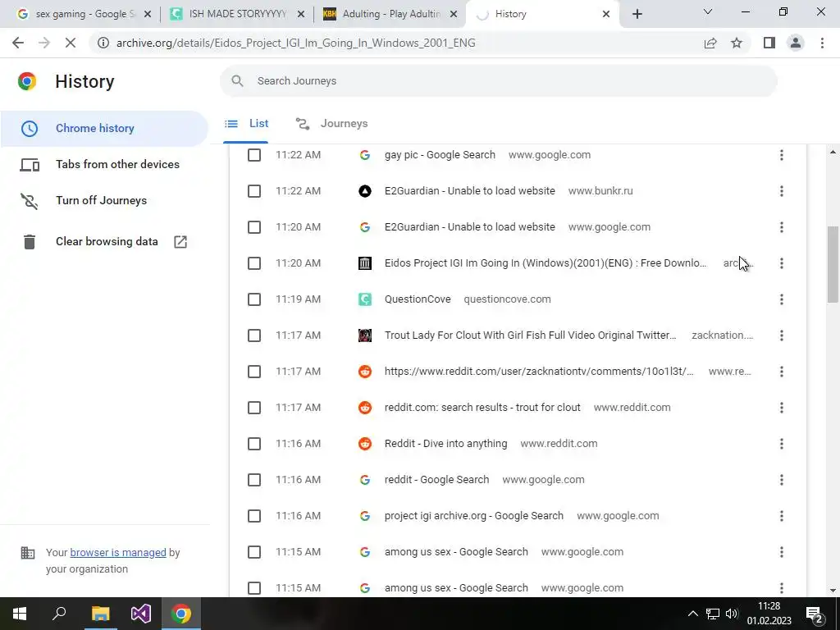Open the side panel icon
This screenshot has width=840, height=630.
[x=769, y=43]
